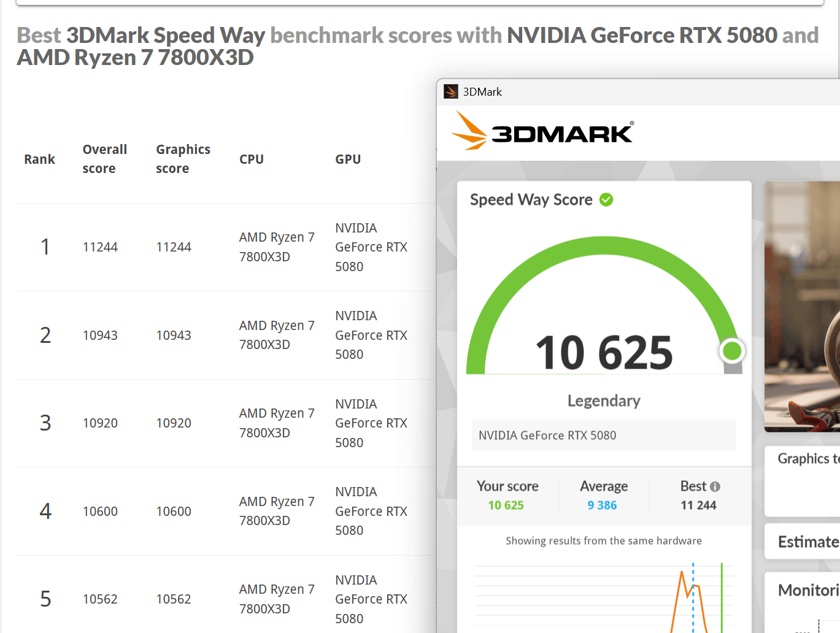Click the AMD Ryzen 7 7800X3D CPU in rank 5 row
The width and height of the screenshot is (840, 633).
point(277,599)
